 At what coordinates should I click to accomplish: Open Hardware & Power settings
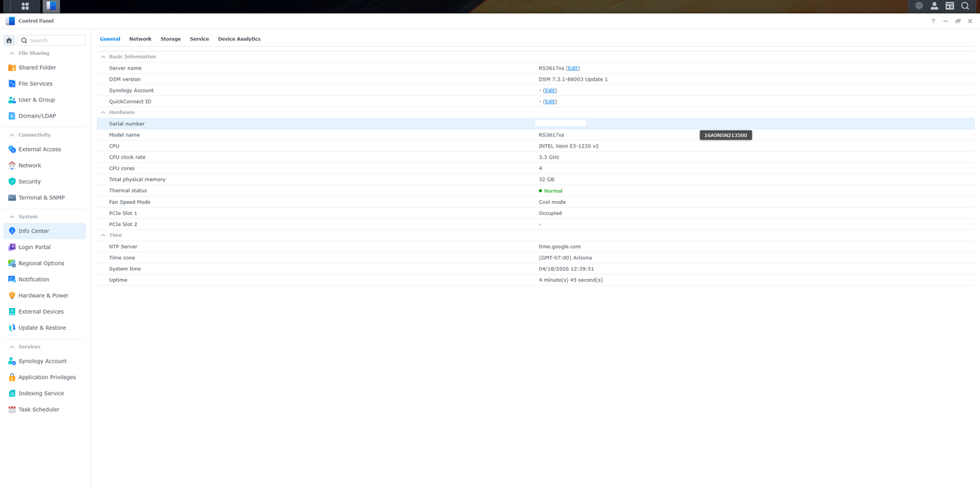pos(43,296)
